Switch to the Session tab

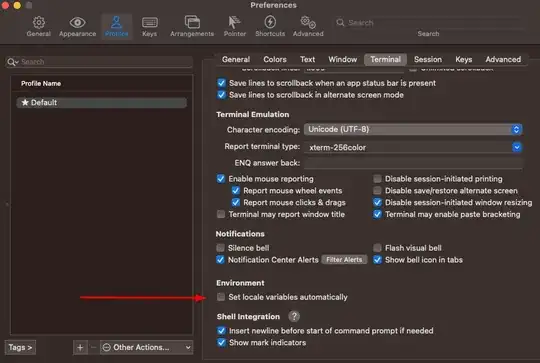click(428, 59)
